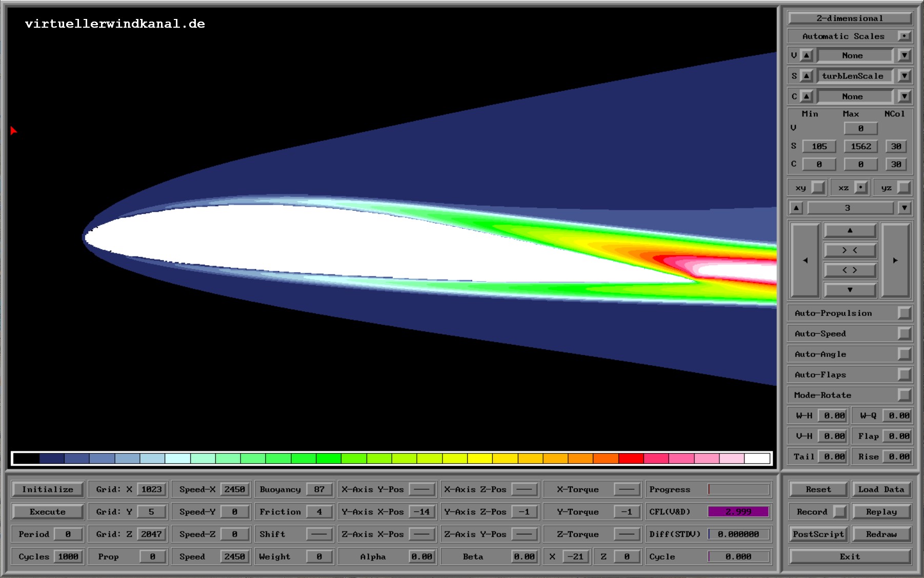Viewport: 924px width, 578px height.
Task: Decrease plane index with down arrow
Action: coord(905,208)
